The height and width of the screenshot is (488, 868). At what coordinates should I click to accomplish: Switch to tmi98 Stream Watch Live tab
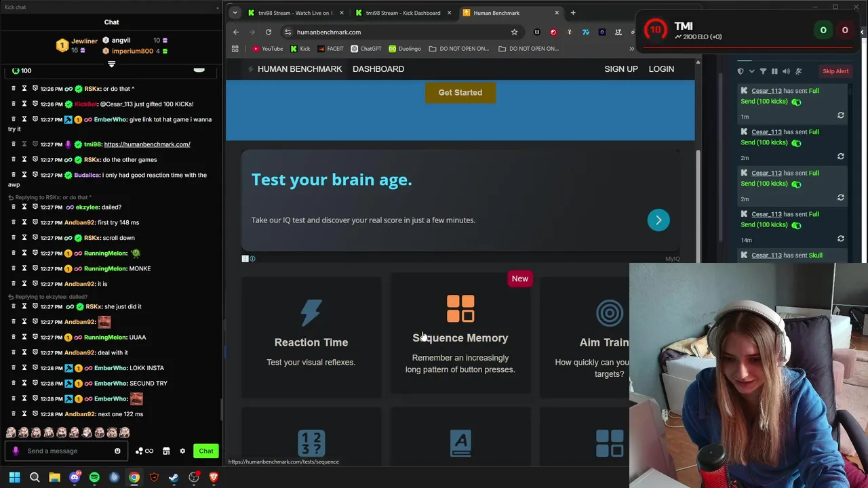click(296, 13)
